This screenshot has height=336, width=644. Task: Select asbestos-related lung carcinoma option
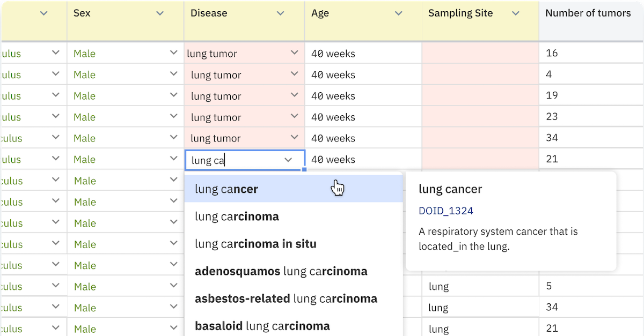(x=286, y=298)
